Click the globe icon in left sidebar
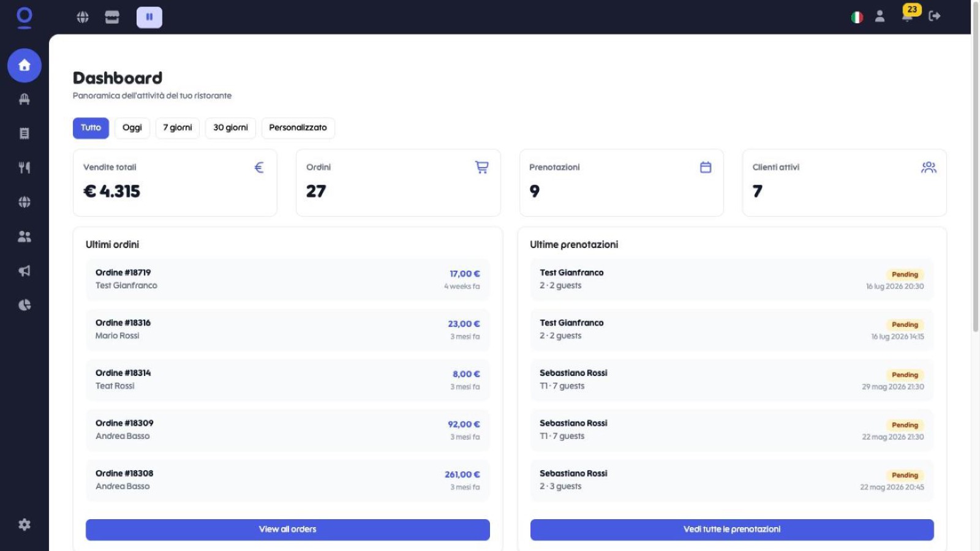980x551 pixels. (24, 202)
